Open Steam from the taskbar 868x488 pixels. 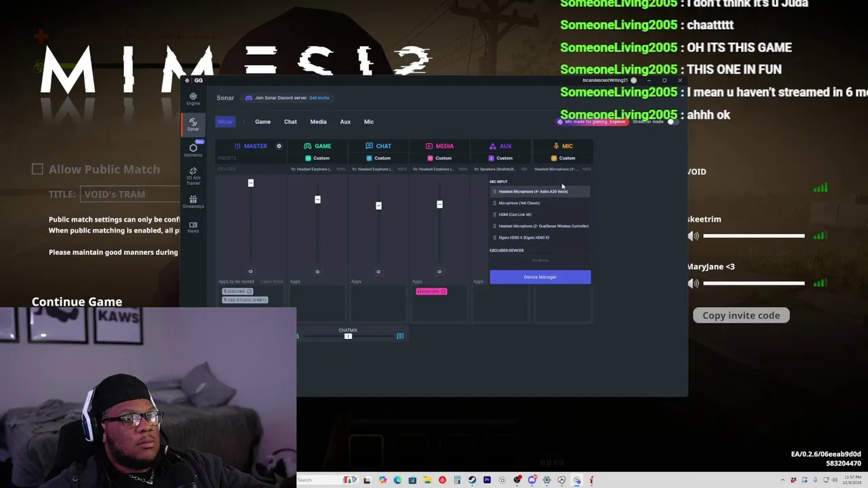tap(472, 480)
